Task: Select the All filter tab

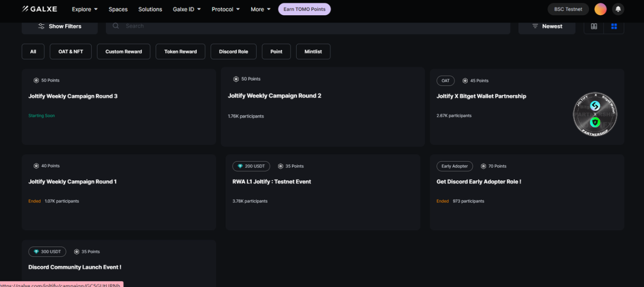Action: point(34,51)
